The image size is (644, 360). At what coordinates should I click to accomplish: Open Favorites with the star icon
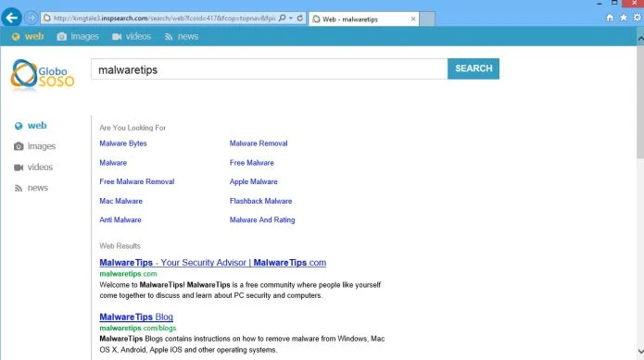[624, 18]
